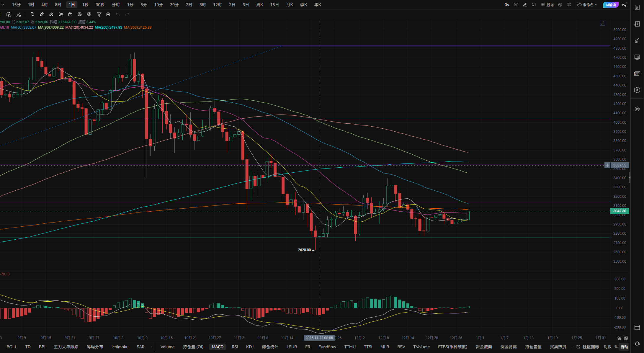Expand the timeframe list chevron at top left
The image size is (644, 353).
(x=3, y=5)
